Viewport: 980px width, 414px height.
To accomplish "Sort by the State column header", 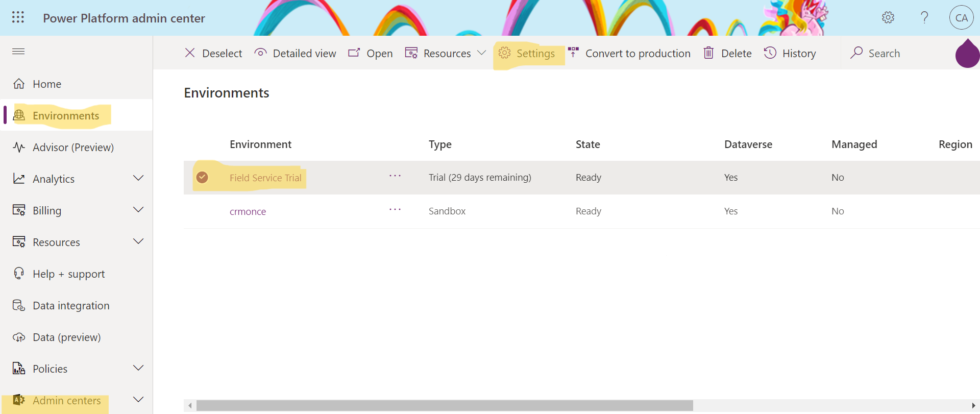I will click(x=587, y=144).
